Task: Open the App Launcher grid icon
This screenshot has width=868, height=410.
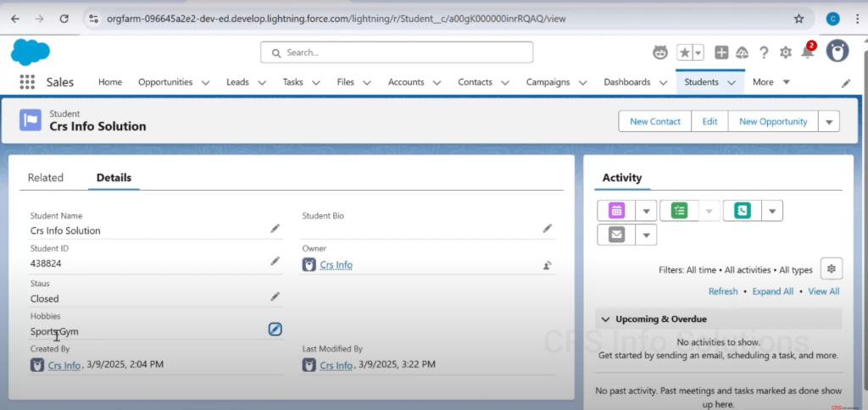Action: pos(27,82)
